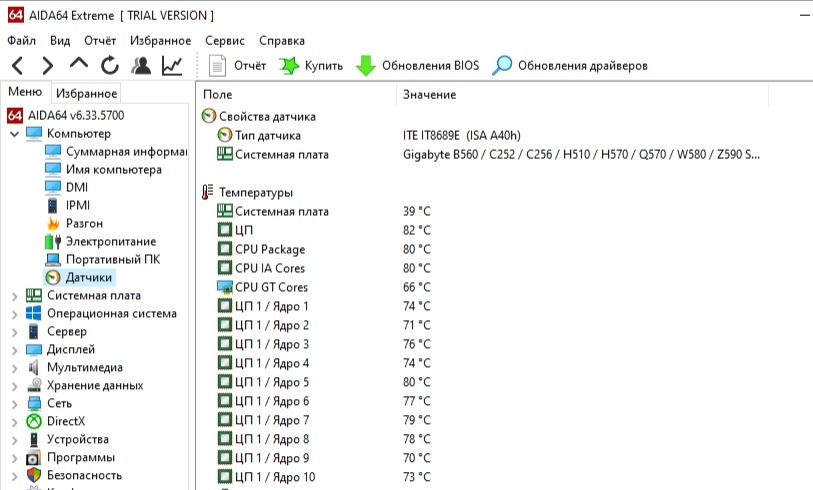Open the user management toolbar icon
The height and width of the screenshot is (490, 813).
click(x=141, y=66)
